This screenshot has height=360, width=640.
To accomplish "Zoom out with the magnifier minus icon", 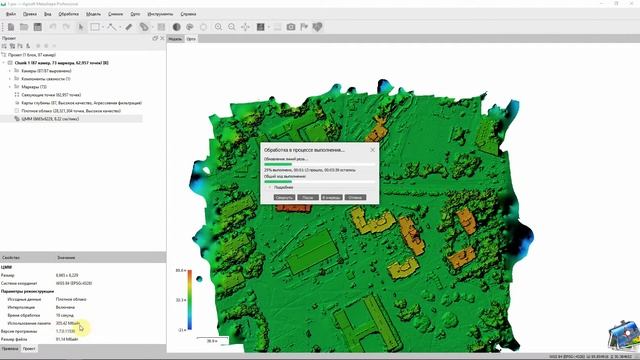I will click(232, 27).
